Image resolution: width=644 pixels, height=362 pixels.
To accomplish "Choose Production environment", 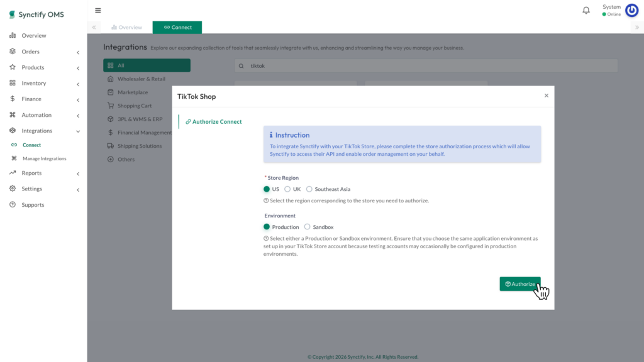I will click(267, 227).
